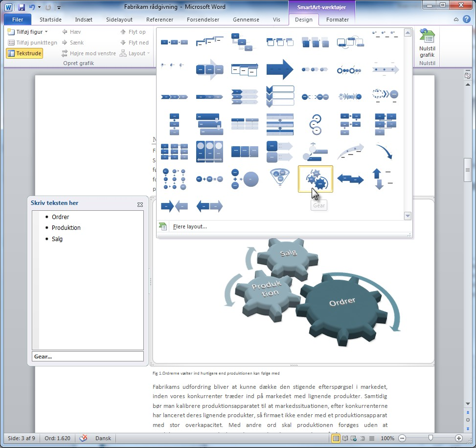The width and height of the screenshot is (476, 448).
Task: Switch to the Formater tab
Action: (x=337, y=20)
